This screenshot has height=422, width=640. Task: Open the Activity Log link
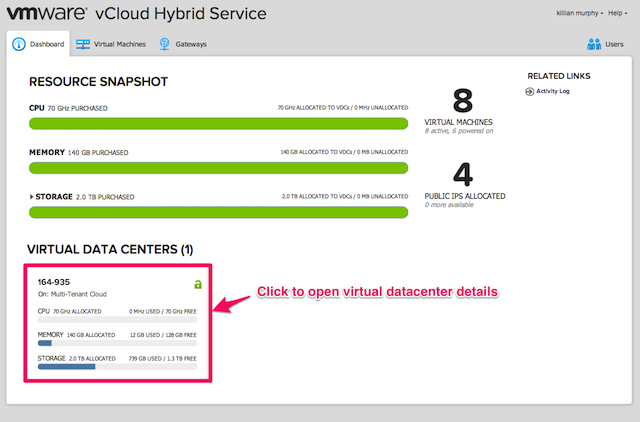553,91
